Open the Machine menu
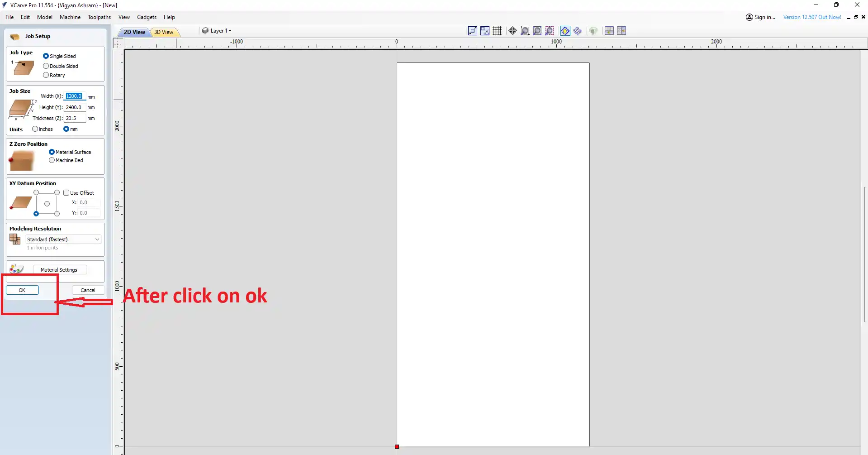The width and height of the screenshot is (868, 455). point(70,17)
